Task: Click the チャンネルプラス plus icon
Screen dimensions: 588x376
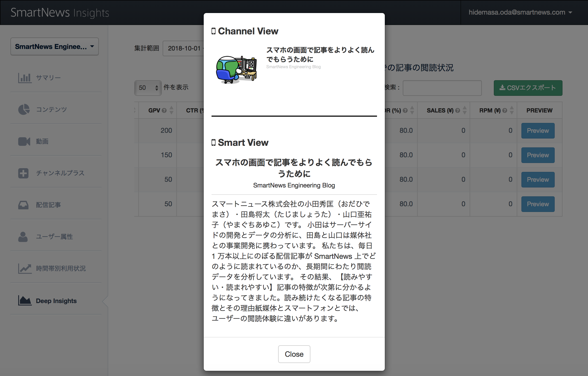Action: [x=23, y=173]
